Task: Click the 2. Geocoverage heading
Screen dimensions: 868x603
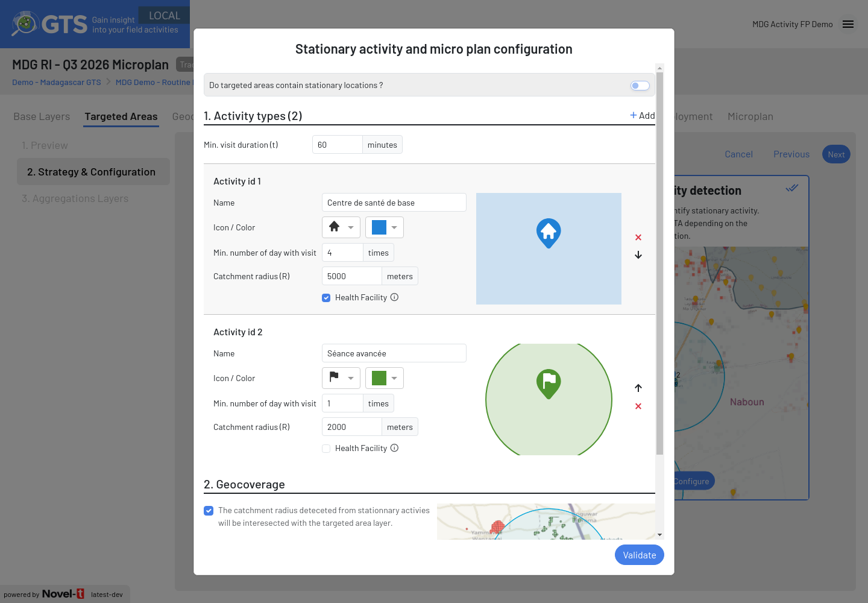Action: (244, 484)
